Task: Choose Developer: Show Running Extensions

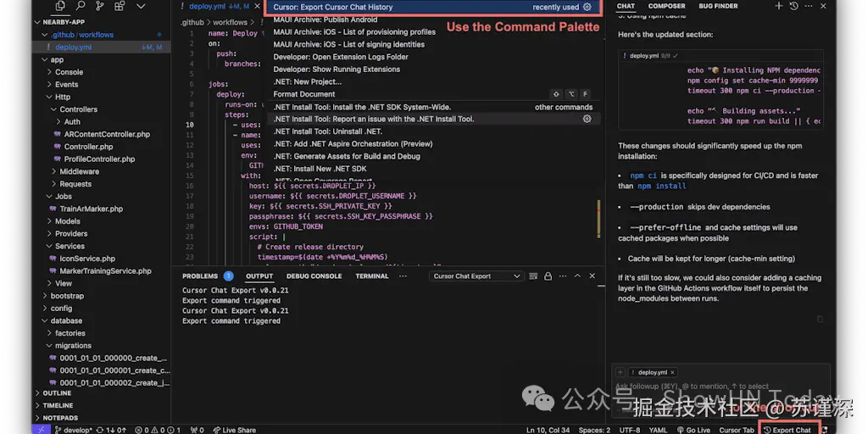Action: point(434,70)
